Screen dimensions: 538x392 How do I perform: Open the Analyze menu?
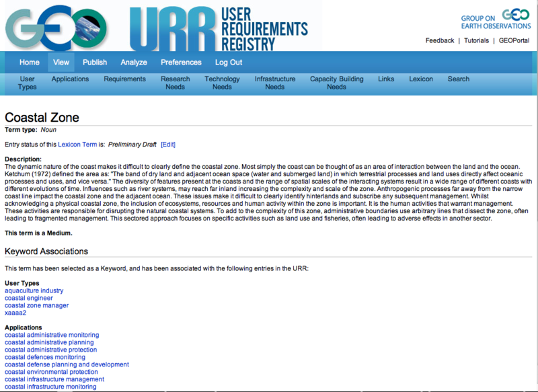click(134, 63)
